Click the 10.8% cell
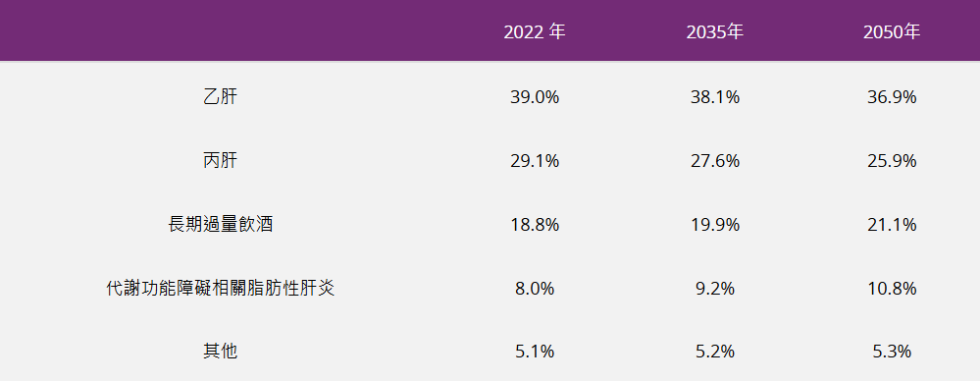This screenshot has width=980, height=381. tap(892, 289)
